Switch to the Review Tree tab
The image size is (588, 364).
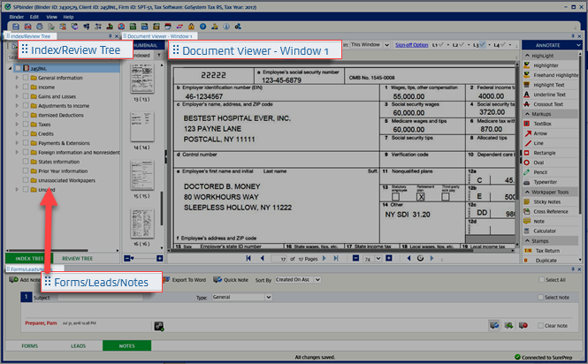(77, 258)
